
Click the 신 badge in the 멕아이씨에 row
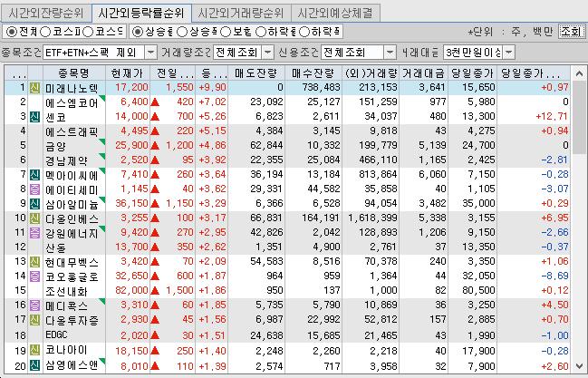pyautogui.click(x=34, y=175)
